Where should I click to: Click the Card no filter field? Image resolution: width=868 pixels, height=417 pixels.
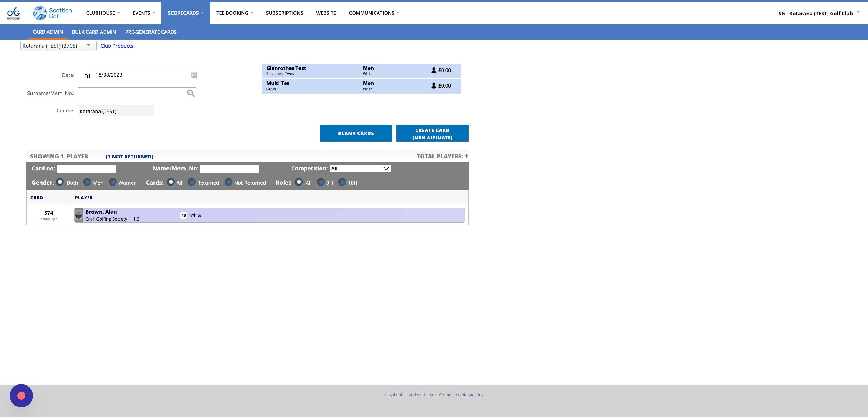86,169
